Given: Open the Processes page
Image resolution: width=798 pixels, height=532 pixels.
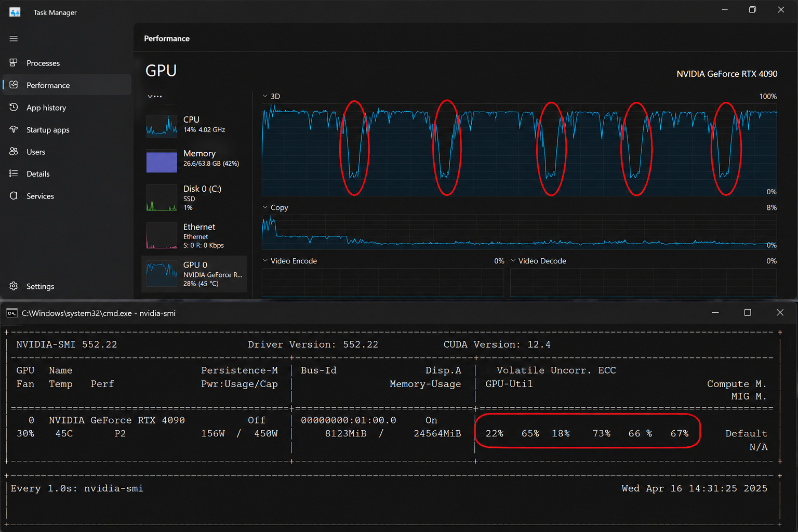Looking at the screenshot, I should (67, 63).
